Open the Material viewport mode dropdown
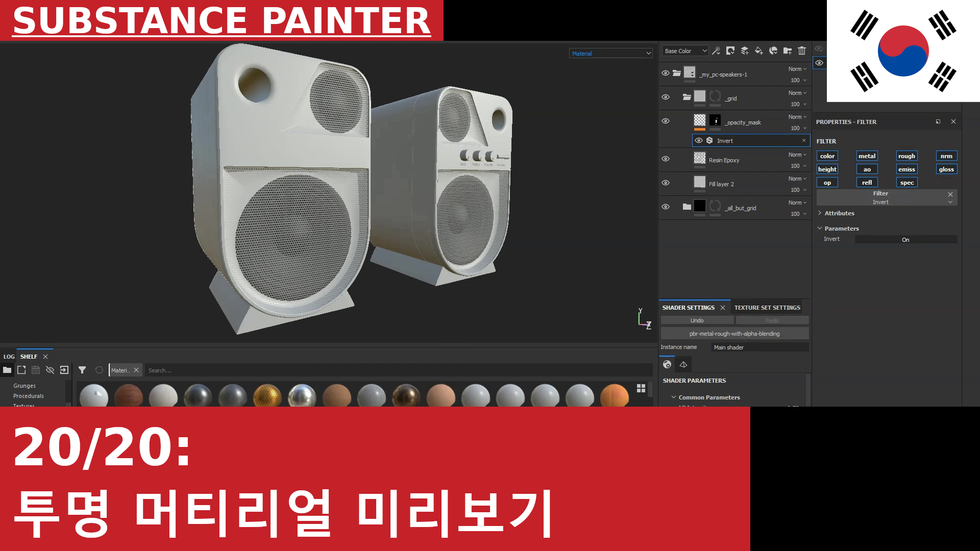The width and height of the screenshot is (980, 551). click(x=611, y=53)
